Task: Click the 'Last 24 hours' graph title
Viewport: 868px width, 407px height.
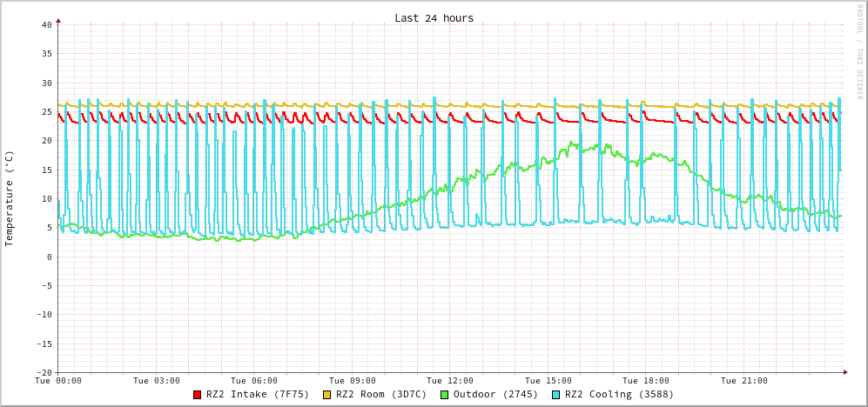Action: (x=434, y=18)
